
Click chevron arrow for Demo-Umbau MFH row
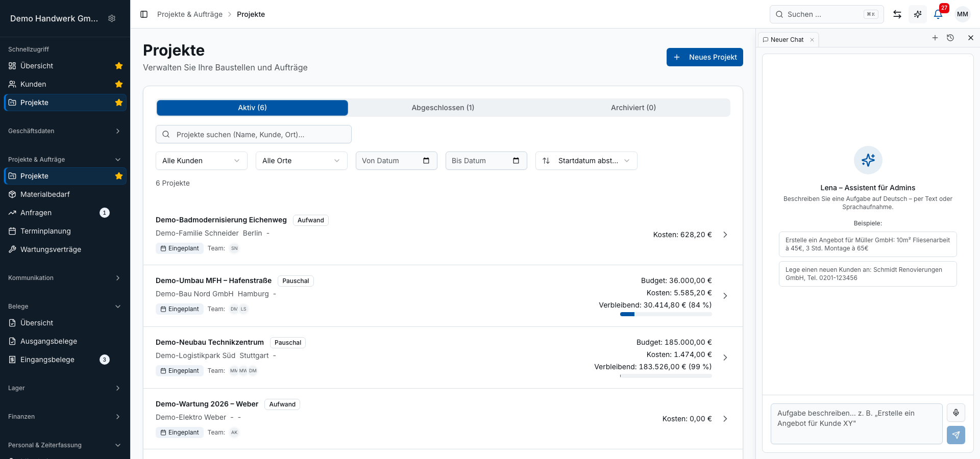[x=725, y=296]
